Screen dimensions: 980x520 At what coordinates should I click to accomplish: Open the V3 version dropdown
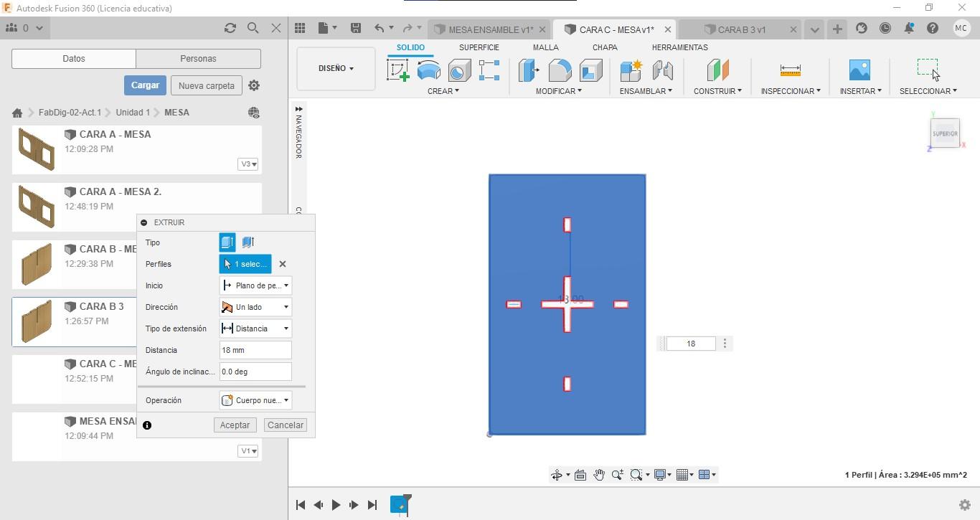pos(248,164)
